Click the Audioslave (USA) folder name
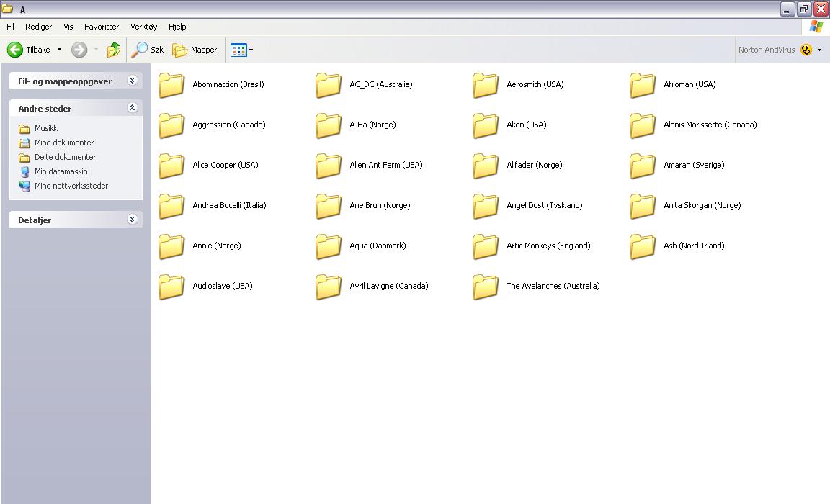Viewport: 830px width, 504px height. (x=223, y=286)
